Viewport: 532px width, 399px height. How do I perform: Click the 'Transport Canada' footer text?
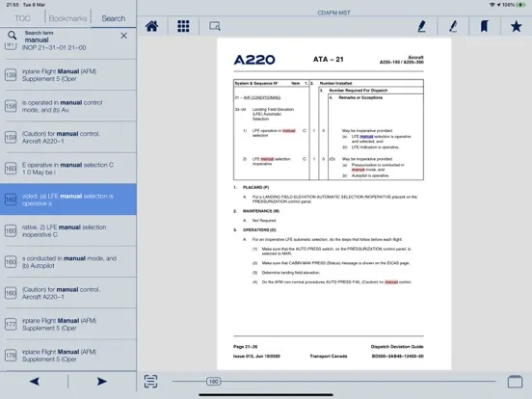pos(329,357)
